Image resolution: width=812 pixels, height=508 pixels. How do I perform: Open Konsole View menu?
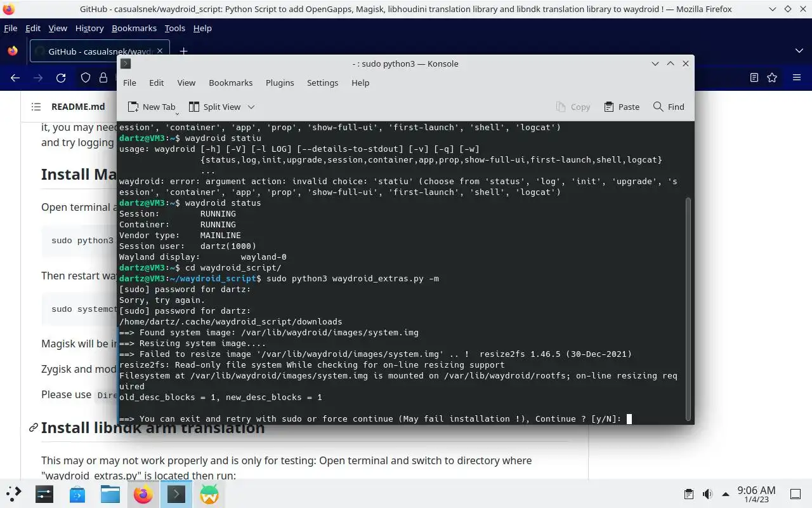click(x=186, y=83)
